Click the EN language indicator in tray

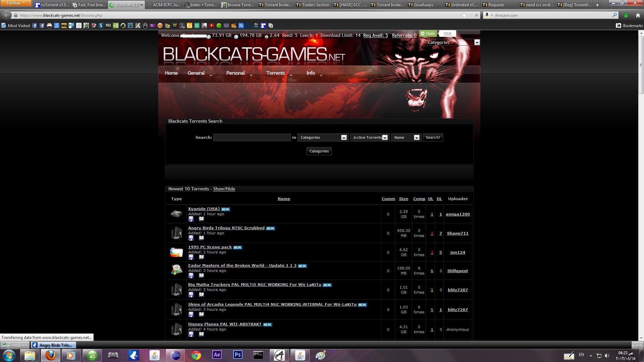click(x=581, y=355)
